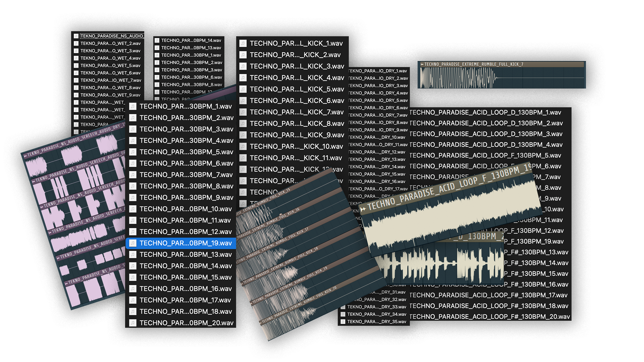The width and height of the screenshot is (644, 362).
Task: Select TEKNO_PARA...IO_WET_7.wav file
Action: pyautogui.click(x=110, y=80)
